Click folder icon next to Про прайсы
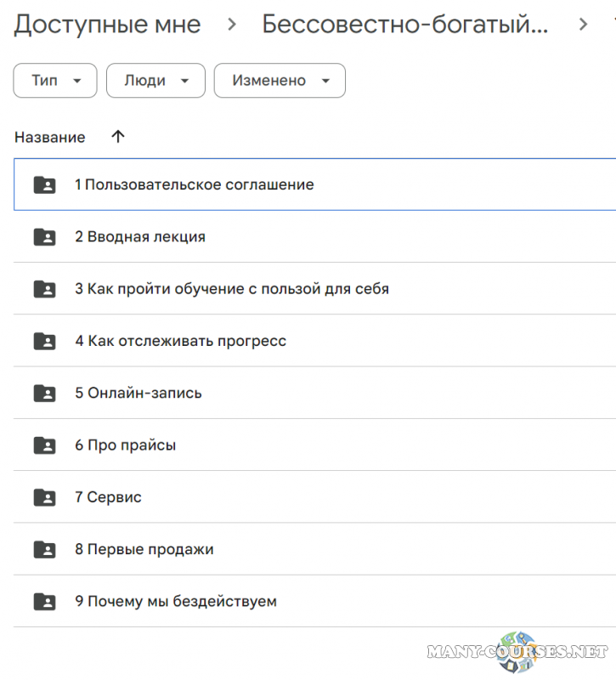The width and height of the screenshot is (616, 680). point(44,445)
